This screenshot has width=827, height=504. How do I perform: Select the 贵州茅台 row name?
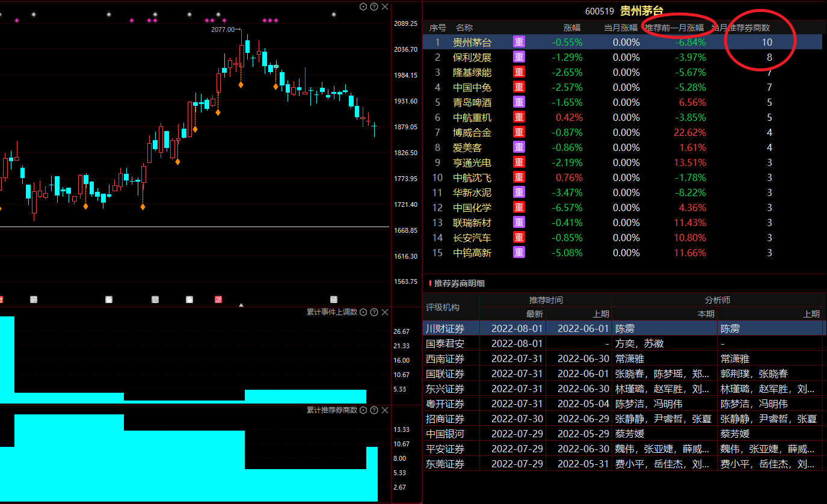pos(472,42)
